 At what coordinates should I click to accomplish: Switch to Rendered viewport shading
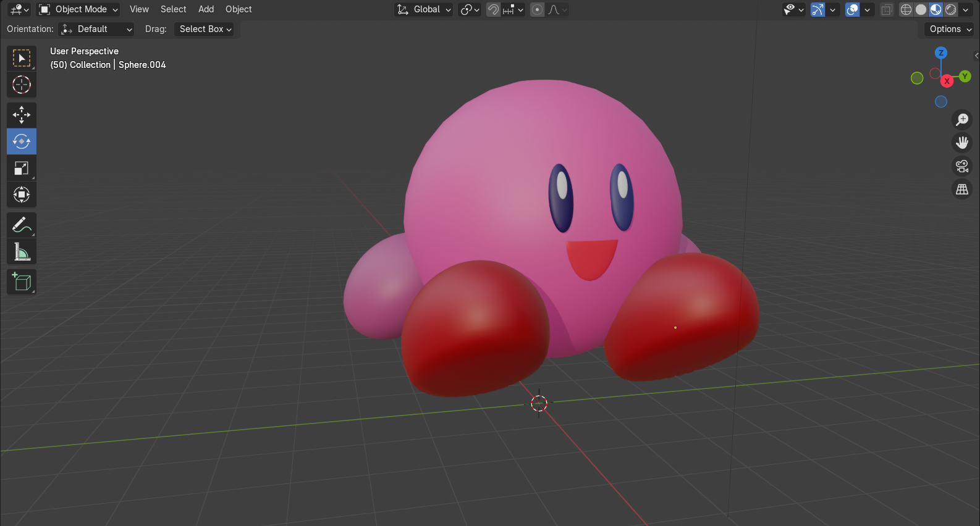coord(951,9)
